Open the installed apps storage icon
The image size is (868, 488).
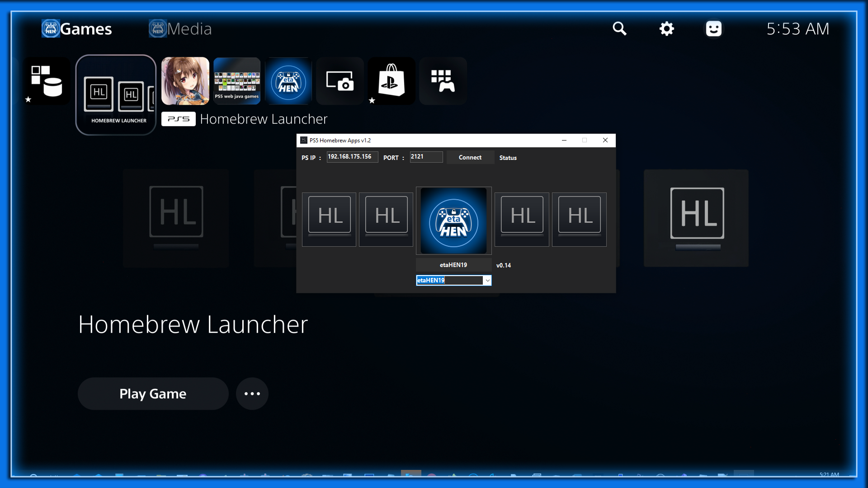[x=47, y=81]
